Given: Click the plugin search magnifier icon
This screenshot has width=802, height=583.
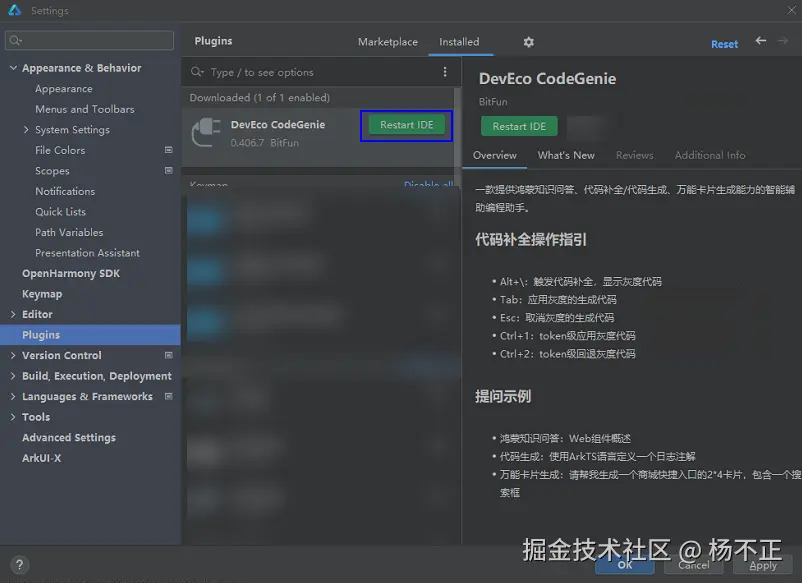Looking at the screenshot, I should point(197,72).
